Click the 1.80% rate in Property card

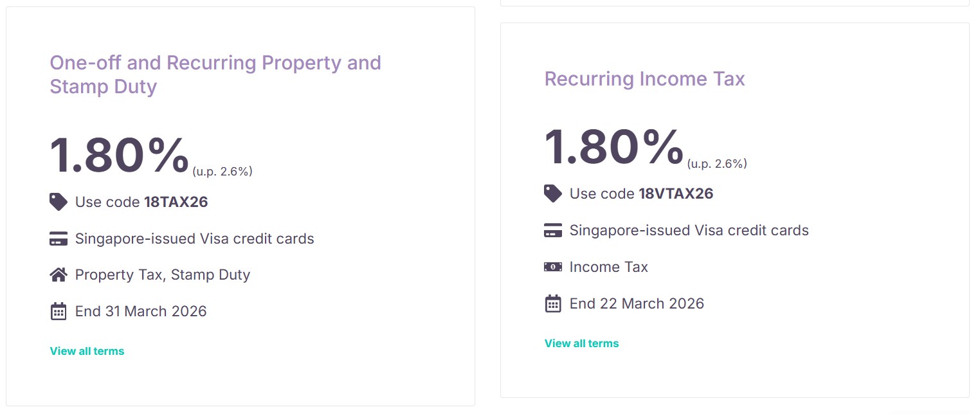tap(120, 156)
